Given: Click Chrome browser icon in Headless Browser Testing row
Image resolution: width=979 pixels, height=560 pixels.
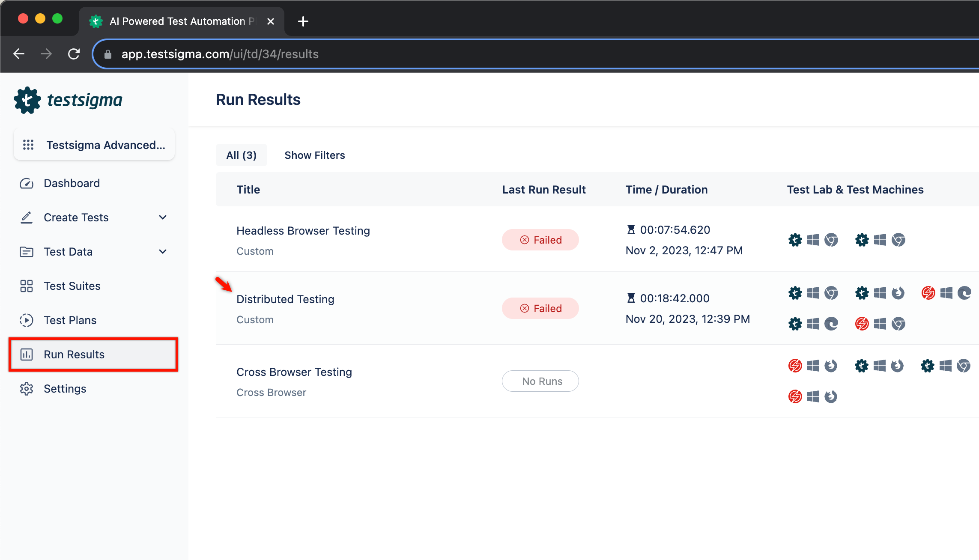Looking at the screenshot, I should 832,240.
